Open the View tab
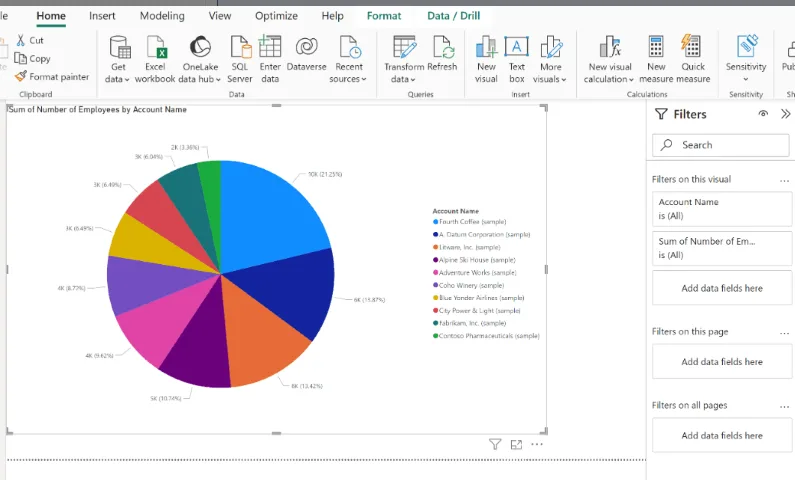This screenshot has height=480, width=795. point(220,16)
